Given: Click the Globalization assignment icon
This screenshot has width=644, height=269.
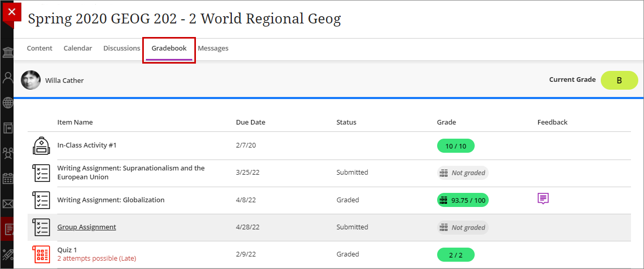Looking at the screenshot, I should tap(41, 200).
